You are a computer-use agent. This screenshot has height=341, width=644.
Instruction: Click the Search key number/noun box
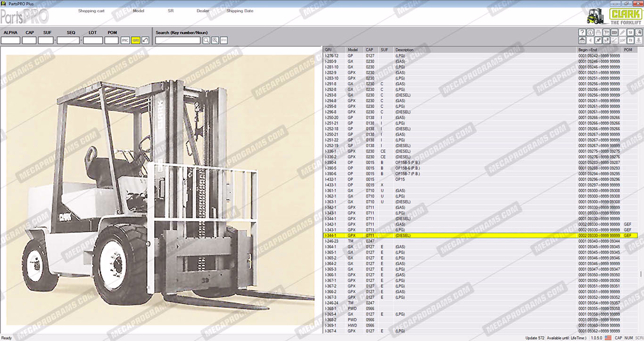[178, 41]
